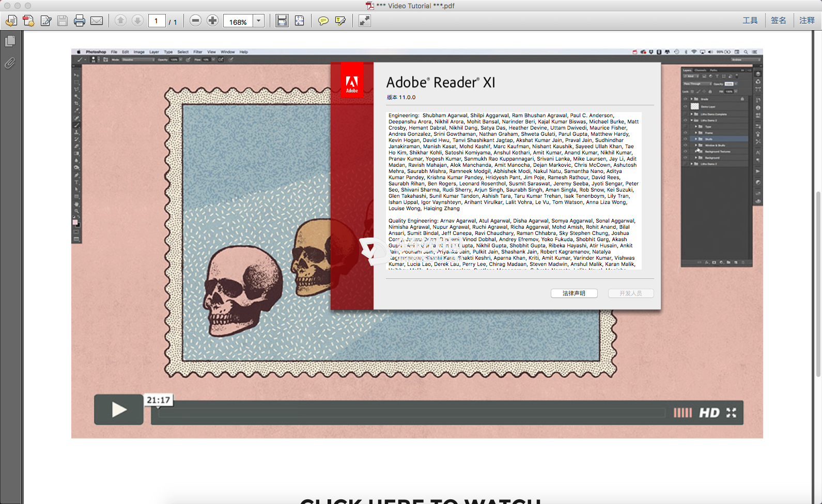The image size is (822, 504).
Task: Toggle HD quality on the video player
Action: tap(709, 413)
